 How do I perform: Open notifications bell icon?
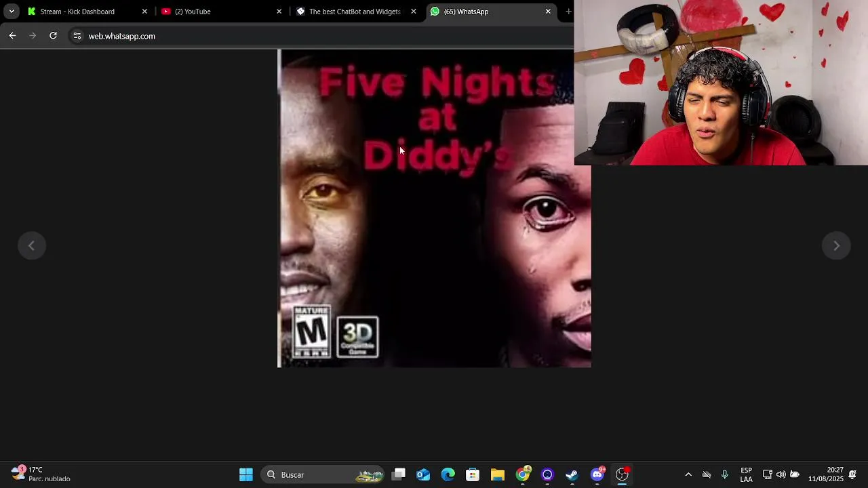pos(852,474)
